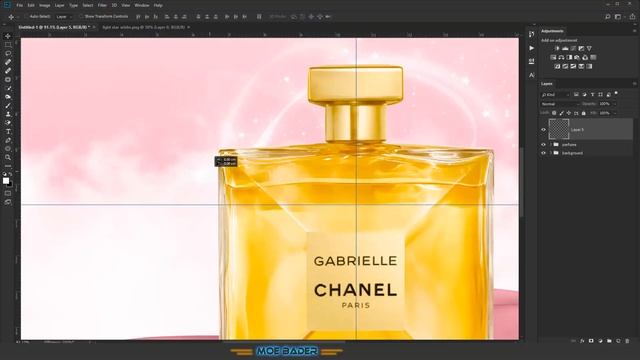Toggle lock position for layer
The width and height of the screenshot is (640, 360).
[x=569, y=113]
